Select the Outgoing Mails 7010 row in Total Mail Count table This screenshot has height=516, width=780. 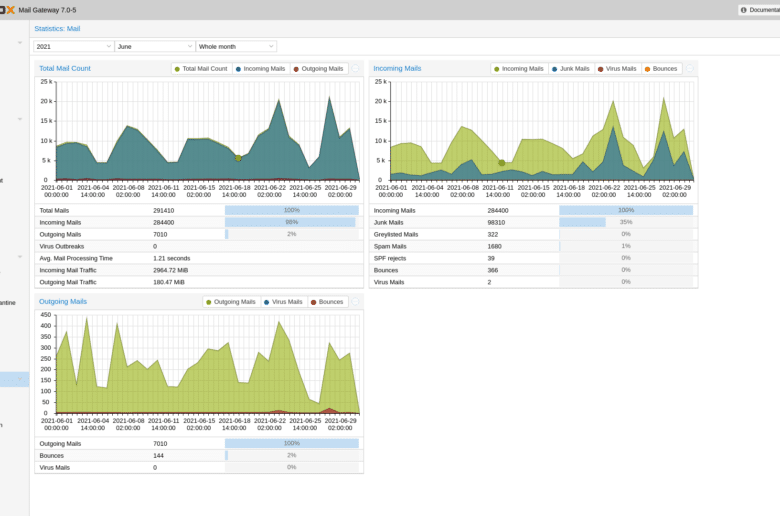[x=199, y=234]
